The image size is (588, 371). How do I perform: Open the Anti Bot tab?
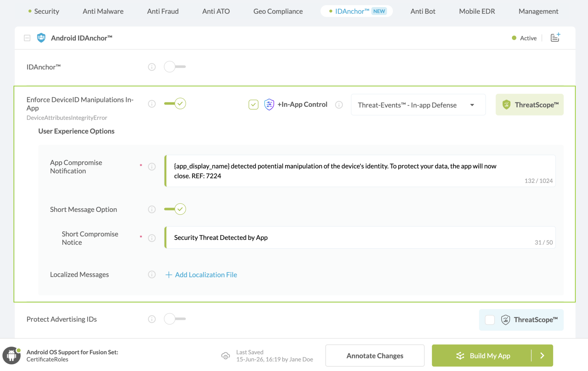[x=423, y=11]
